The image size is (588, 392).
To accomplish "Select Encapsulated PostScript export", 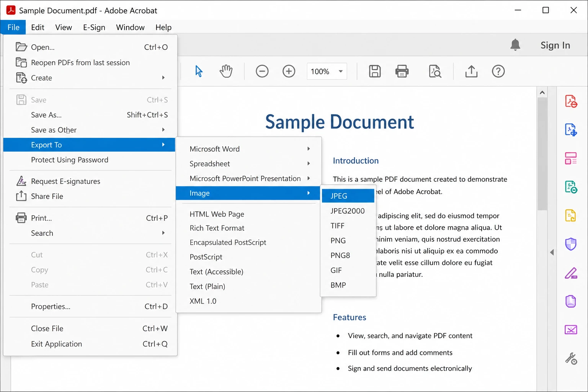I will pos(248,242).
